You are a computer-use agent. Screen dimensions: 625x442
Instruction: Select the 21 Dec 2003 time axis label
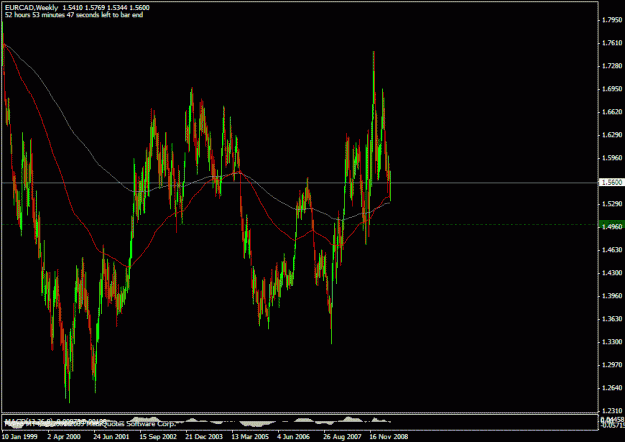204,436
